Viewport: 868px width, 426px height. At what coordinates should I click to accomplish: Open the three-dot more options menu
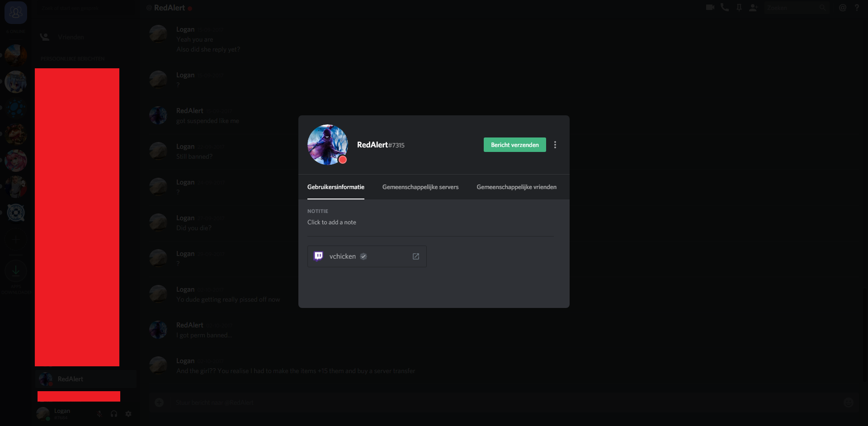tap(555, 145)
